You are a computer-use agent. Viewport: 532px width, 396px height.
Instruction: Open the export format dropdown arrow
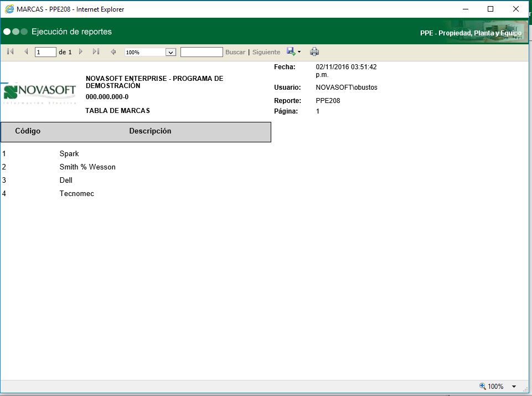tap(299, 52)
